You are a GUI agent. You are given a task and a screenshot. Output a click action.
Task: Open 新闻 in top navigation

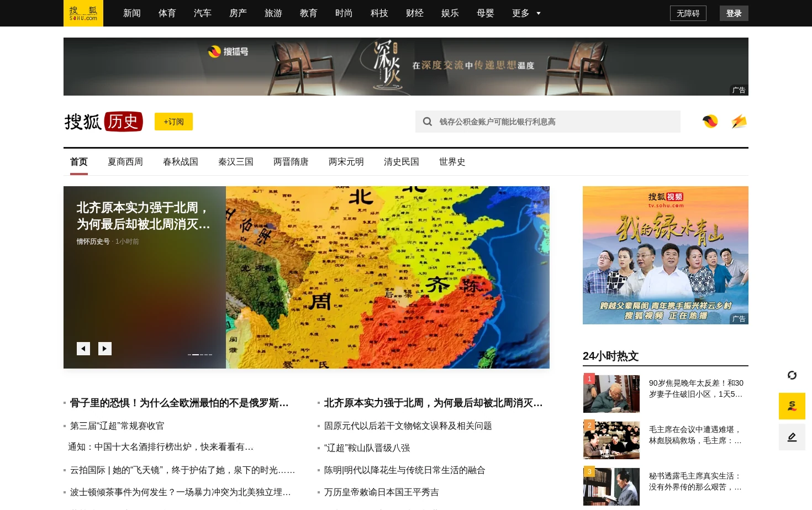pos(132,13)
